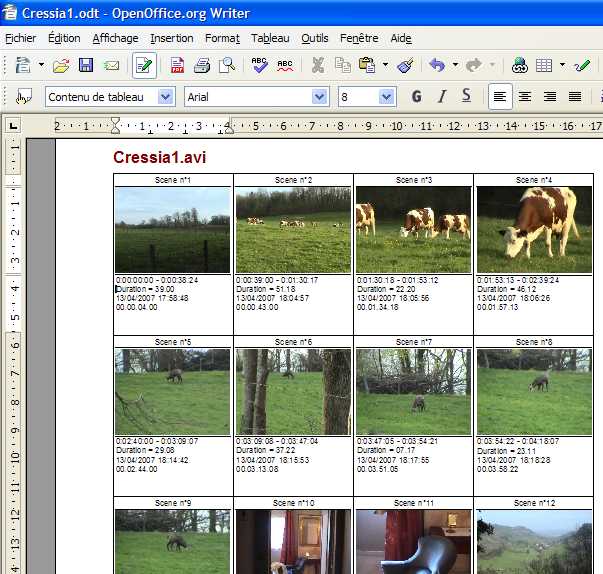Click the Copy icon

(x=342, y=65)
